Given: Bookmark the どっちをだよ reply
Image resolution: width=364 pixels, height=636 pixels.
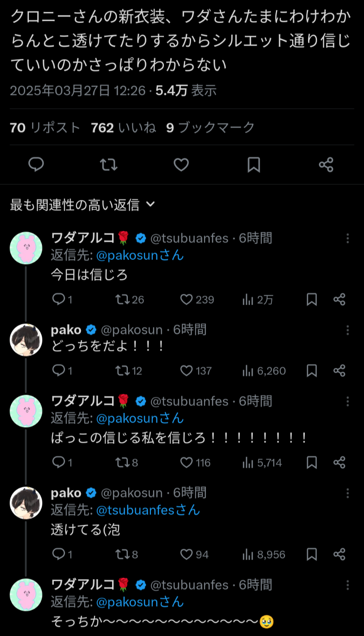Looking at the screenshot, I should [x=312, y=371].
